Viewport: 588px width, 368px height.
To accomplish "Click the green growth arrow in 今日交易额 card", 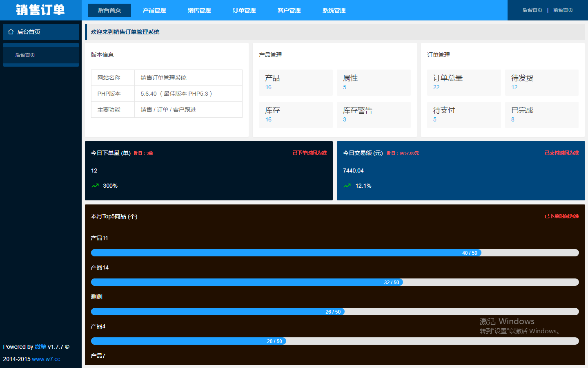I will click(x=347, y=186).
